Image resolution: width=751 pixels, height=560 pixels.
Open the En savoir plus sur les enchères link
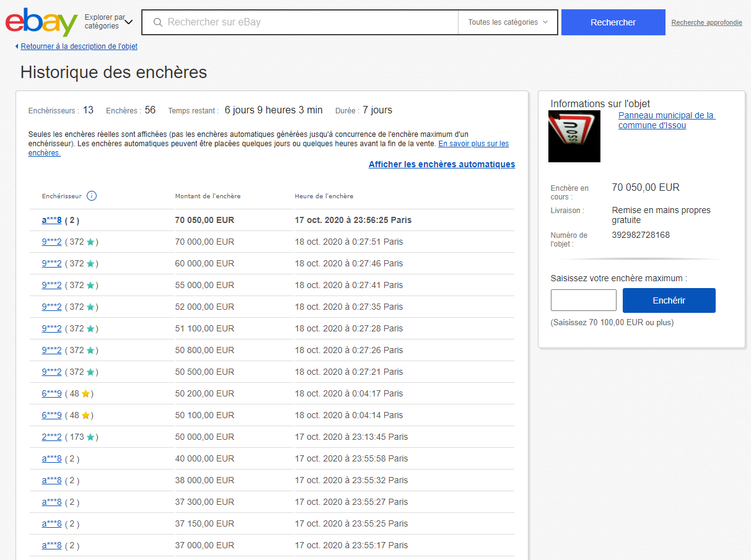[x=473, y=144]
